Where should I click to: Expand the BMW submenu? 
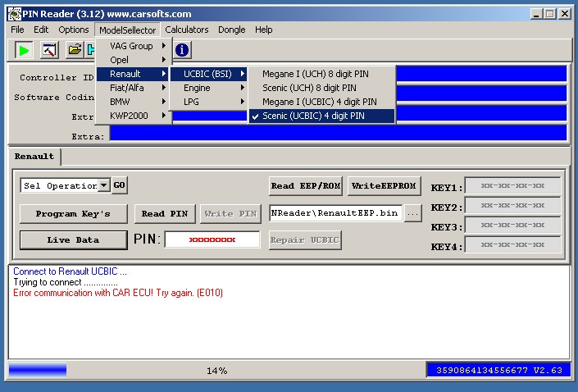134,102
